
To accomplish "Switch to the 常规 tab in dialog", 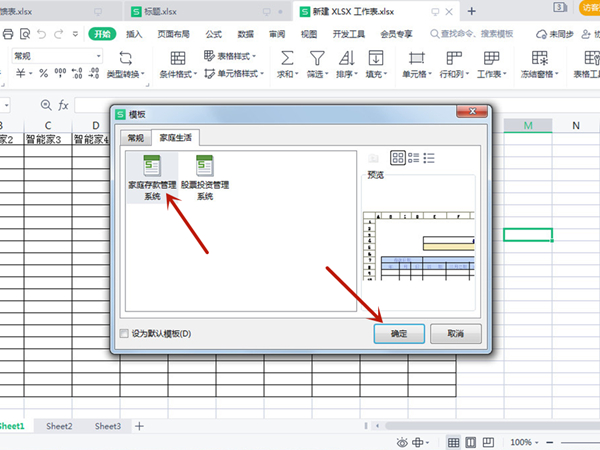I will click(x=135, y=137).
